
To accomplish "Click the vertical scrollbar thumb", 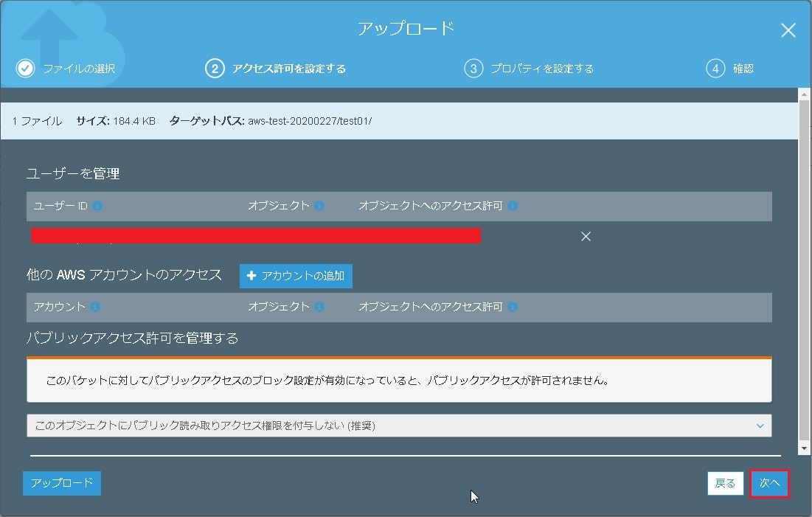I will (x=804, y=269).
